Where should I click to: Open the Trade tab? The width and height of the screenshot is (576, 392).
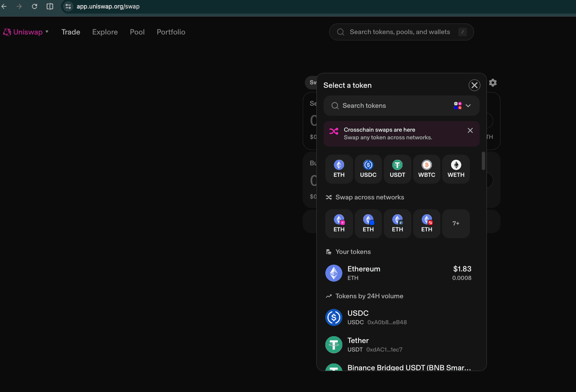(71, 32)
